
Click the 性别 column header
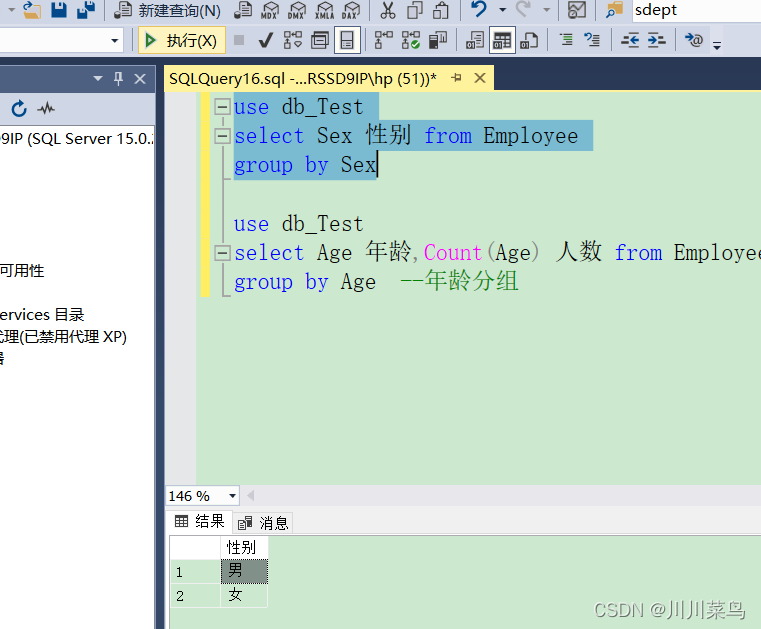tap(244, 547)
